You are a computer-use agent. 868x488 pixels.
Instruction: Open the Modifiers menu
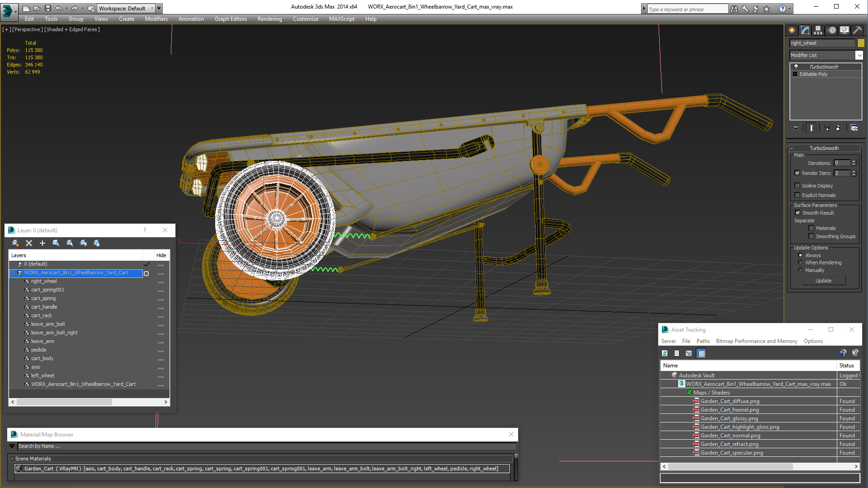[156, 19]
